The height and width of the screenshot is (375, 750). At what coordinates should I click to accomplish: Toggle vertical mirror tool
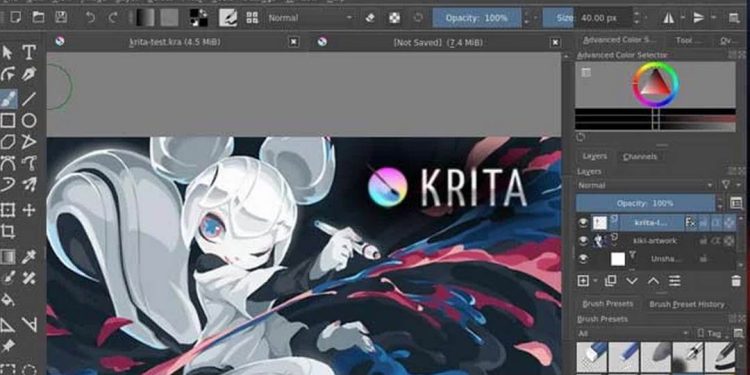tap(699, 18)
